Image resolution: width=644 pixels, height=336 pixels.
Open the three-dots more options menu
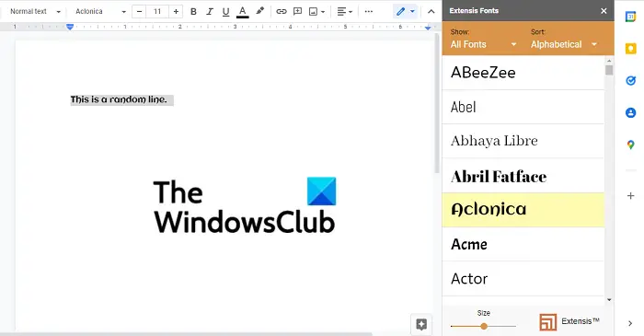click(x=369, y=11)
